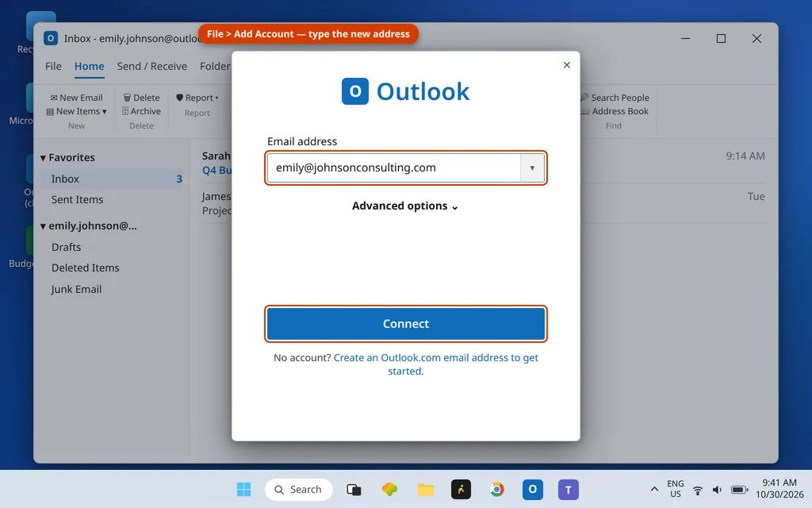Open the File tab in Outlook

pyautogui.click(x=53, y=67)
